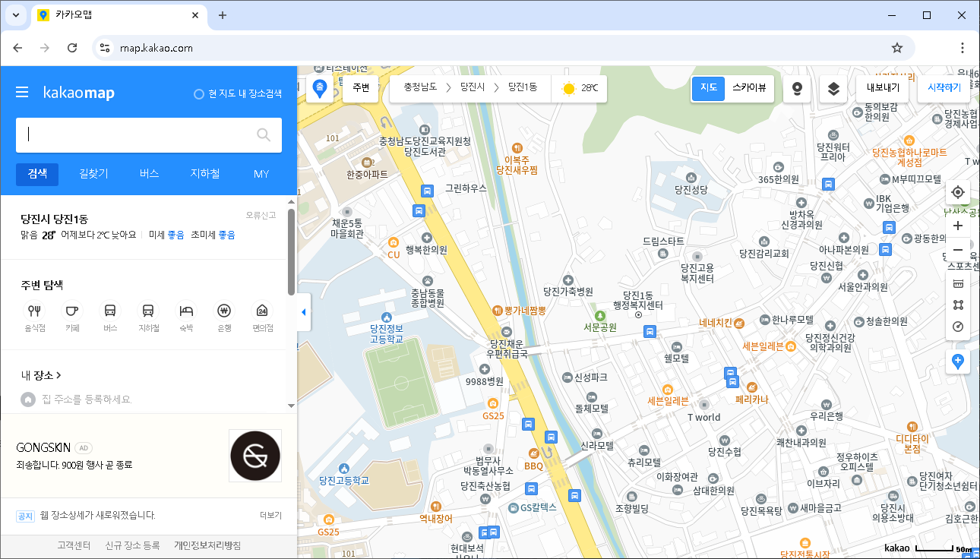Zoom in with the plus button
This screenshot has height=559, width=980.
pos(957,226)
